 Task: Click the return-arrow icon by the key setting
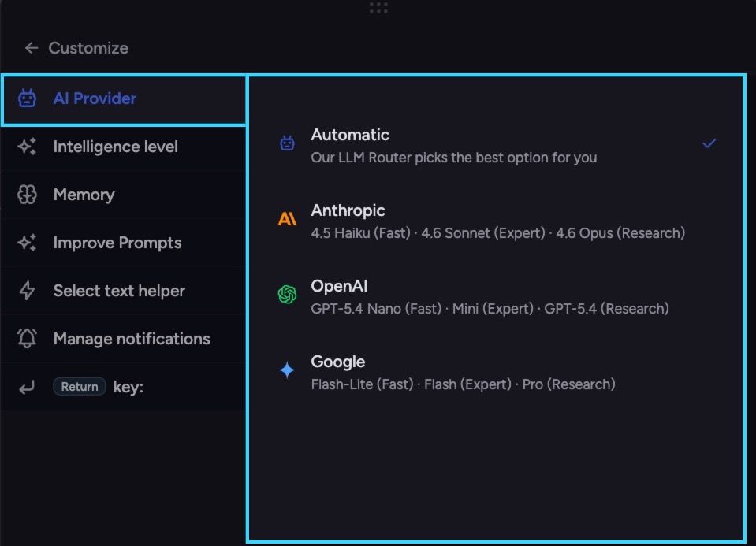[x=27, y=387]
